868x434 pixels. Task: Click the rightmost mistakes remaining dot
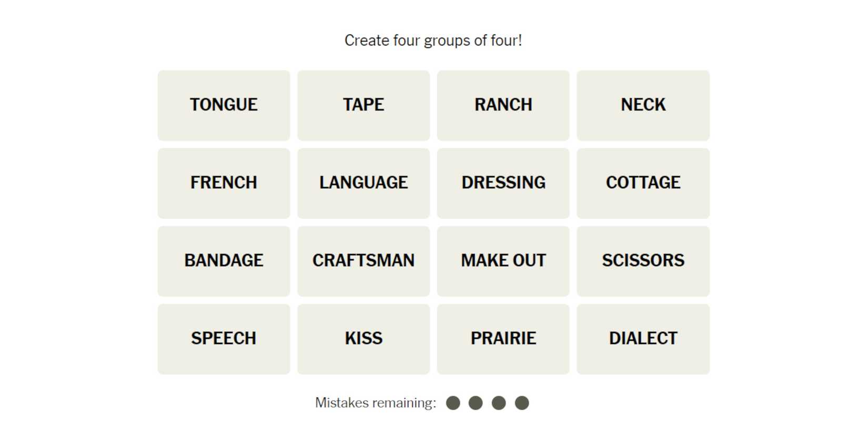click(521, 403)
